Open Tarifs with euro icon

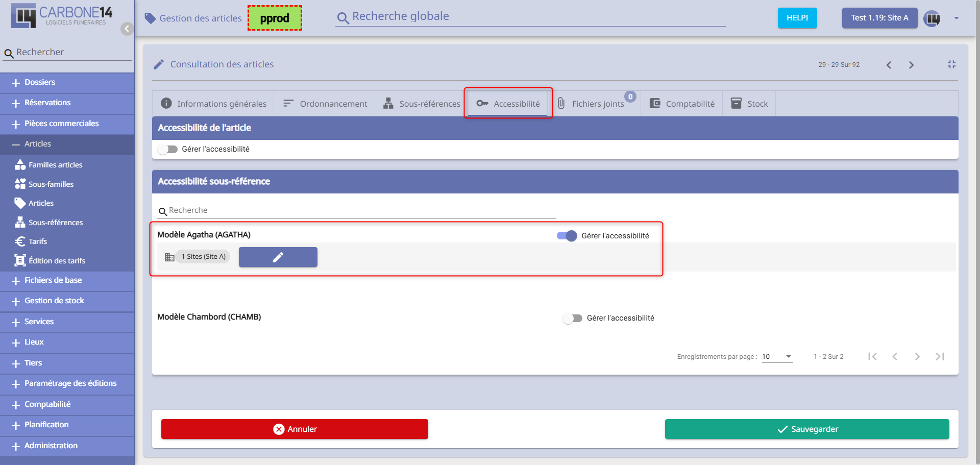click(37, 241)
